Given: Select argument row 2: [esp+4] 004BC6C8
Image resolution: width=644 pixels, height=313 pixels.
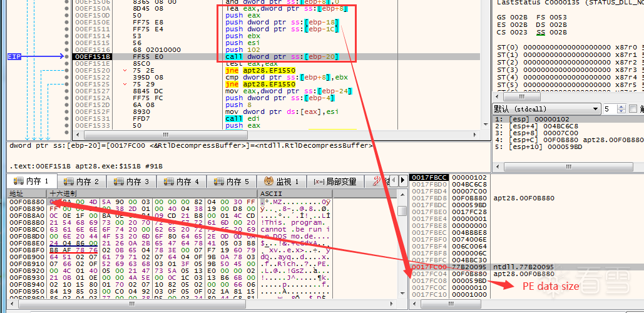Looking at the screenshot, I should 568,126.
